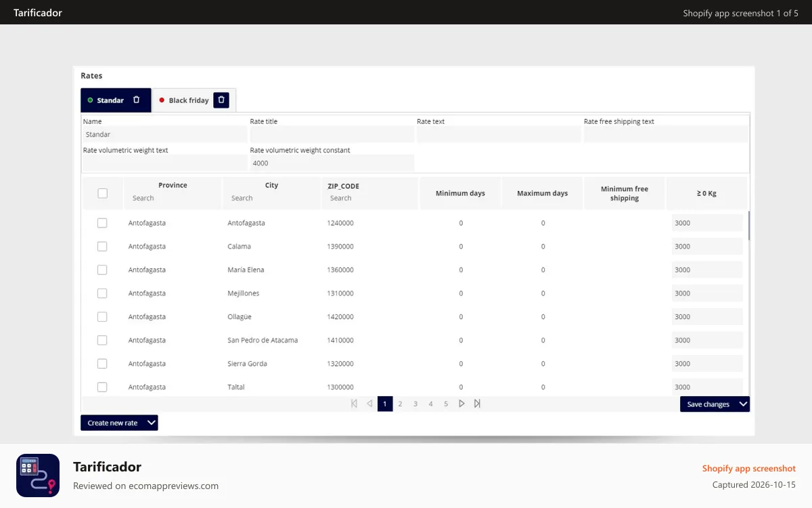
Task: Jump to last page of table
Action: pyautogui.click(x=477, y=404)
